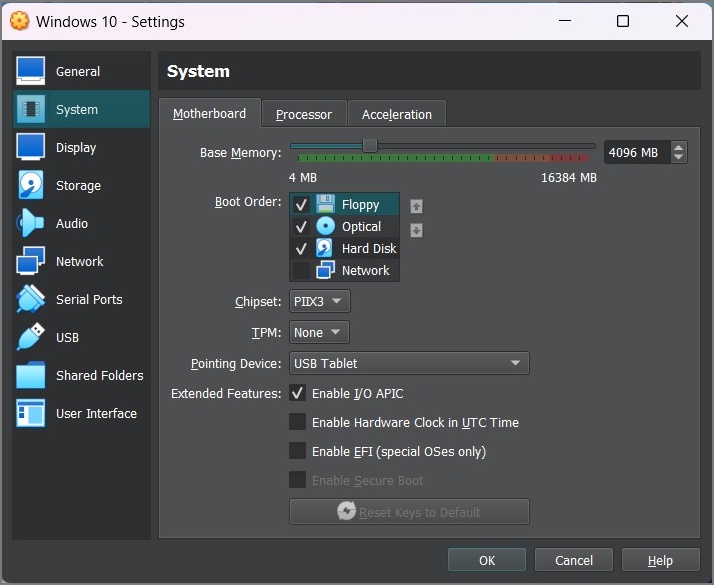This screenshot has width=714, height=585.
Task: Click the Help button
Action: pyautogui.click(x=660, y=560)
